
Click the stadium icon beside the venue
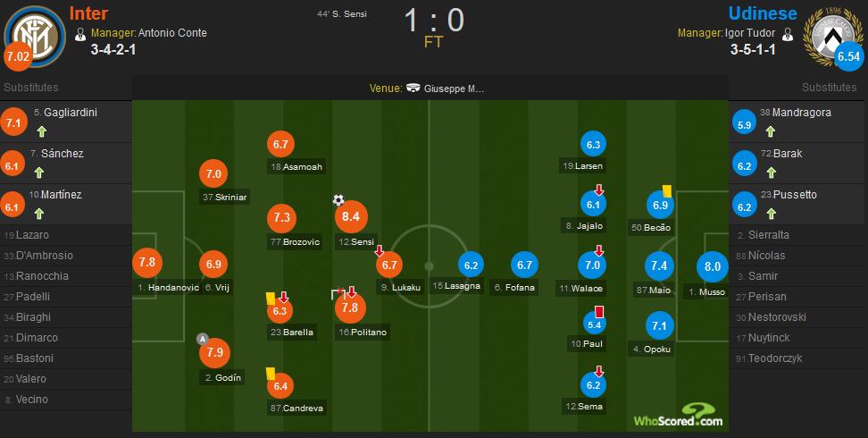(413, 88)
